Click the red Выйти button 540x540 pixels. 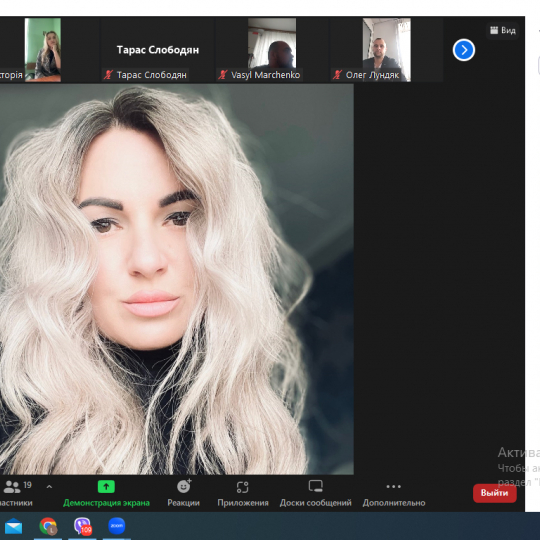pos(495,493)
